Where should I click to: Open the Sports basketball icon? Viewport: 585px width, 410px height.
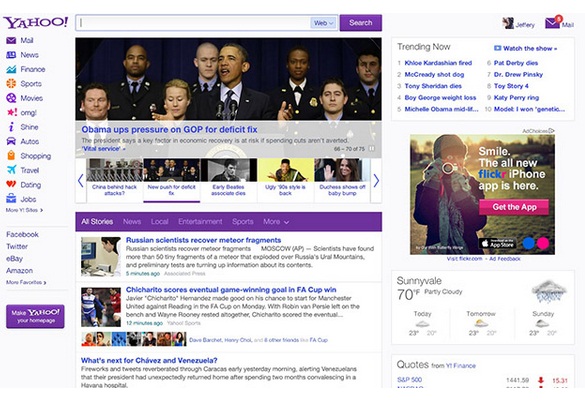11,84
